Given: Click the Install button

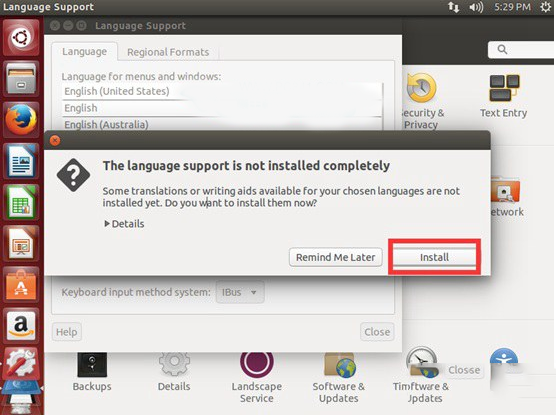Looking at the screenshot, I should coord(434,257).
